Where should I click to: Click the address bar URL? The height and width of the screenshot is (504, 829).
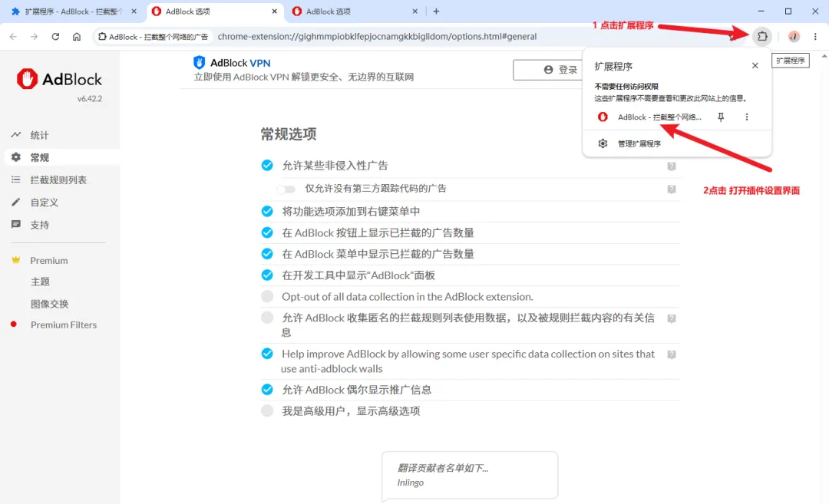pyautogui.click(x=377, y=37)
